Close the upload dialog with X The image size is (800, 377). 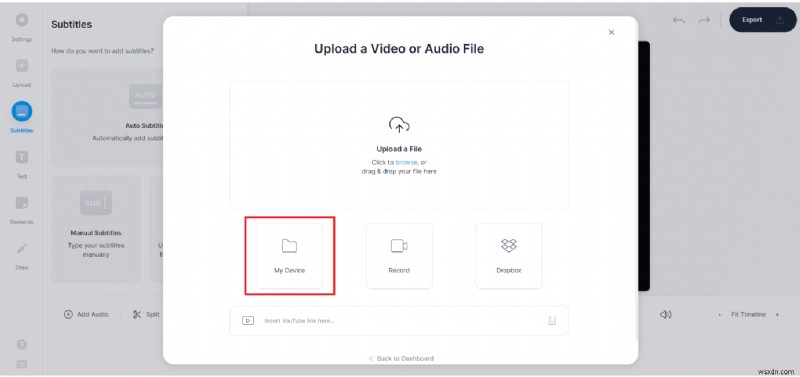(611, 32)
